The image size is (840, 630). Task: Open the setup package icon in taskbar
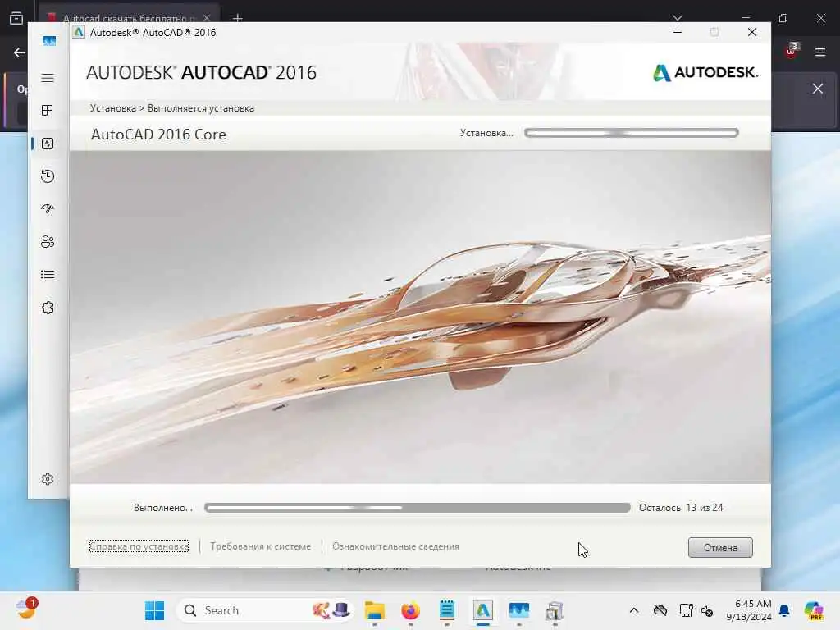tap(555, 610)
